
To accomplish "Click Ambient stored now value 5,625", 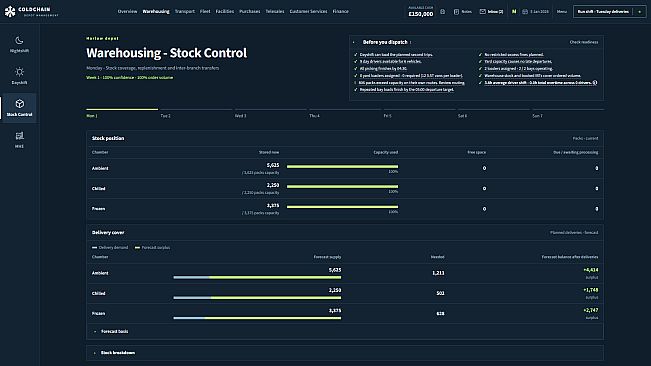I will point(273,165).
